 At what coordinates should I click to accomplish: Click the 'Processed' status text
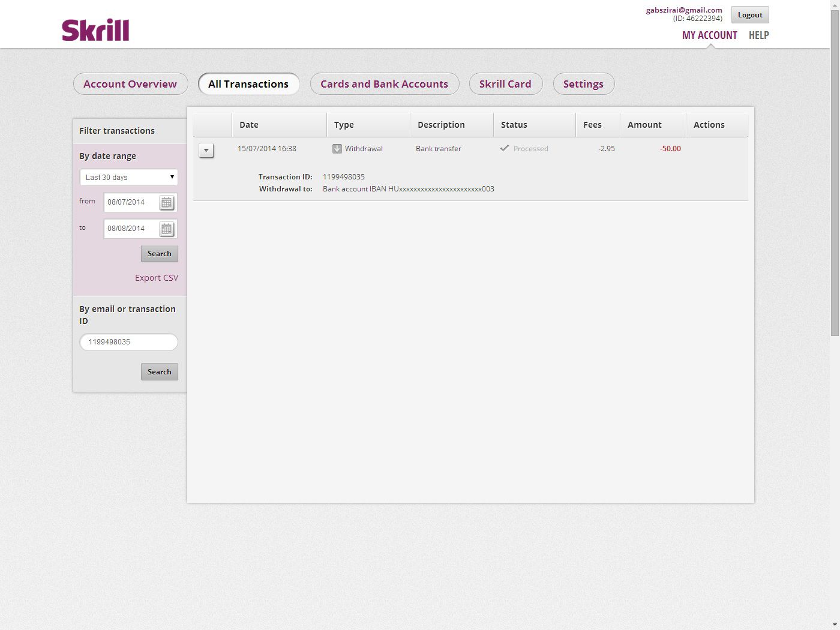(531, 149)
